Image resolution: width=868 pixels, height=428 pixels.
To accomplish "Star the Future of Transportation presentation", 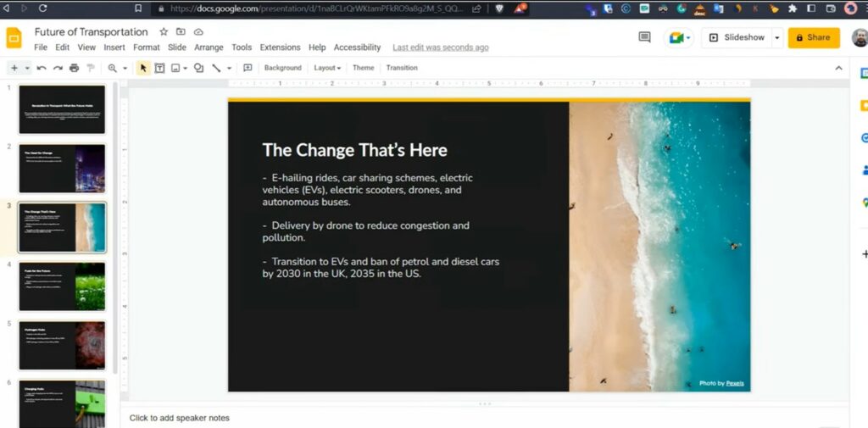I will pyautogui.click(x=164, y=32).
